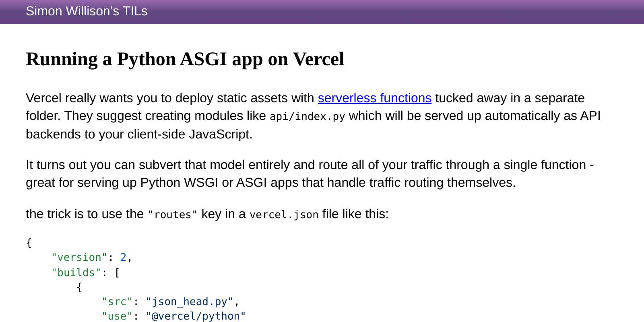644x322 pixels.
Task: Click the Simon Willison's TILs header
Action: pos(87,11)
